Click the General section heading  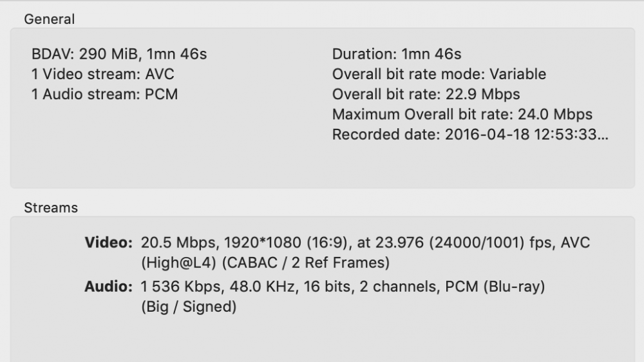(50, 19)
